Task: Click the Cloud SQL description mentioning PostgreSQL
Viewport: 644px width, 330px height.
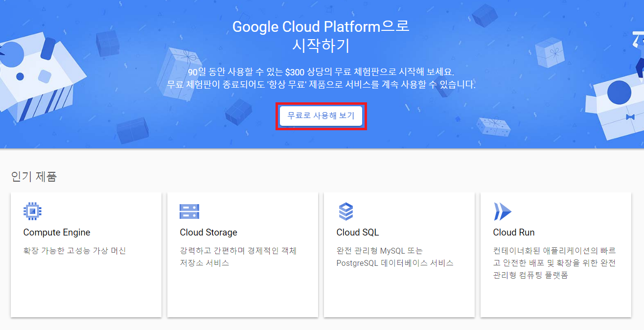Action: (x=395, y=257)
